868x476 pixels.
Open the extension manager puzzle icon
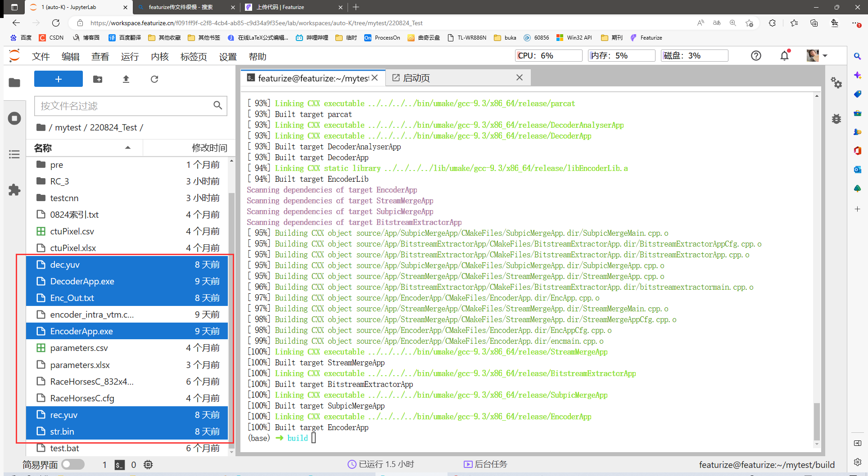[x=14, y=190]
